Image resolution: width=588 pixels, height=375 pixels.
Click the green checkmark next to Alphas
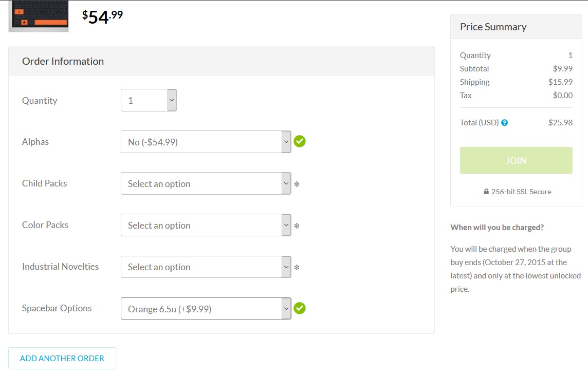(x=300, y=141)
